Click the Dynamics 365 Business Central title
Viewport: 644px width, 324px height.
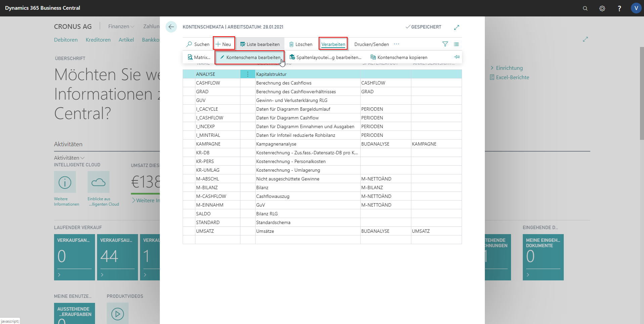click(x=43, y=8)
